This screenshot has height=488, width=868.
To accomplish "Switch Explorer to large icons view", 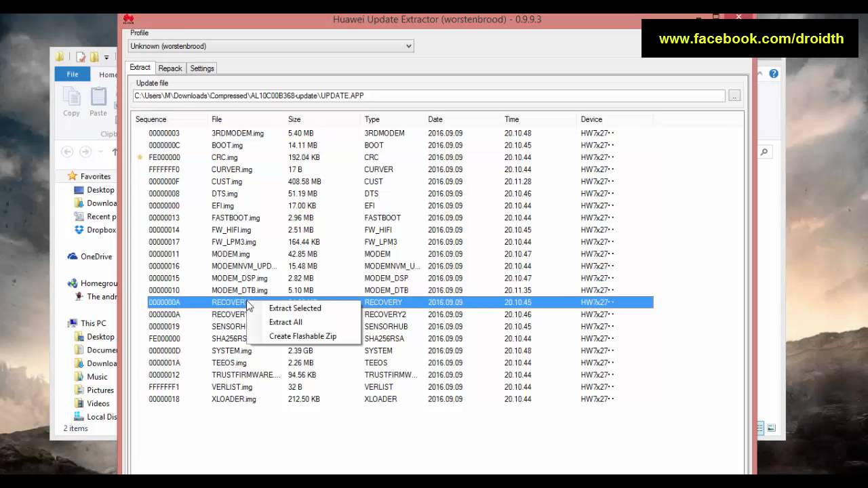I will point(772,428).
